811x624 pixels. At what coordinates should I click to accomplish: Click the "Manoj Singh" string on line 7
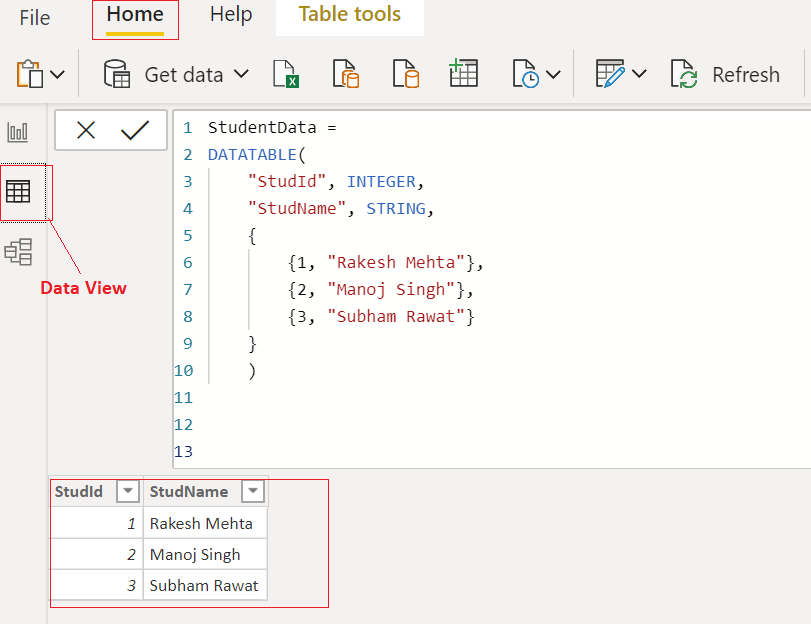click(x=391, y=289)
